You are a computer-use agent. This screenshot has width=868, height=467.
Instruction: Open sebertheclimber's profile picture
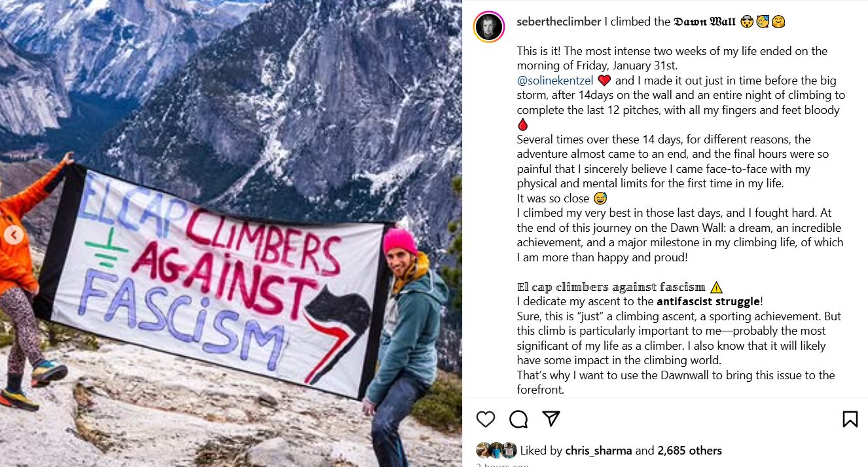pyautogui.click(x=489, y=27)
